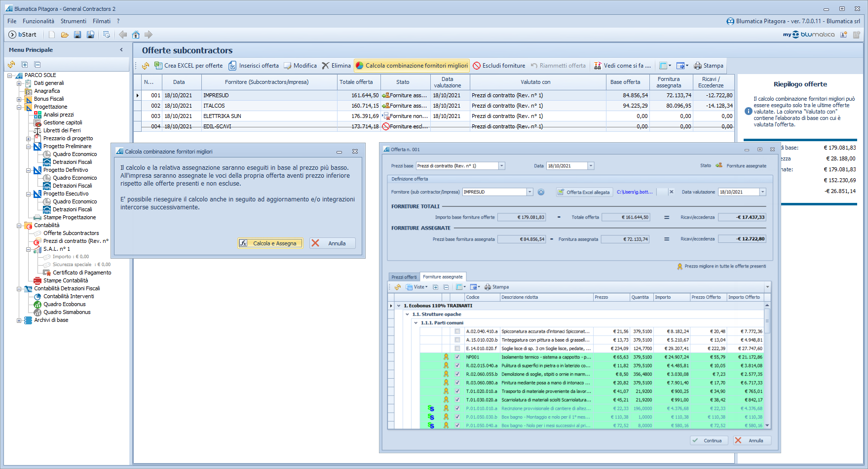Click Continua in Offerta n. 001 window

tap(709, 440)
